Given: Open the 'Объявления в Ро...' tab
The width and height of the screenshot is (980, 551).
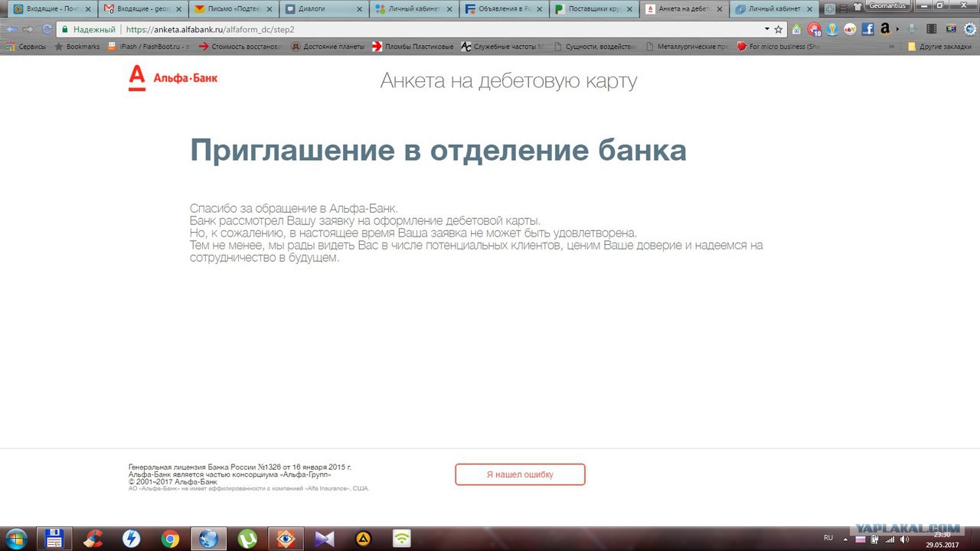Looking at the screenshot, I should point(502,9).
